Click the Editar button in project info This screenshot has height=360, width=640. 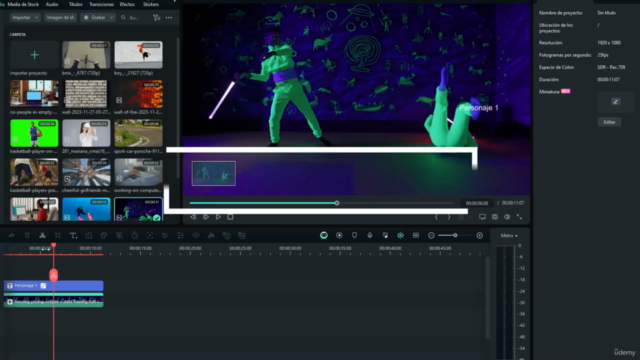609,122
